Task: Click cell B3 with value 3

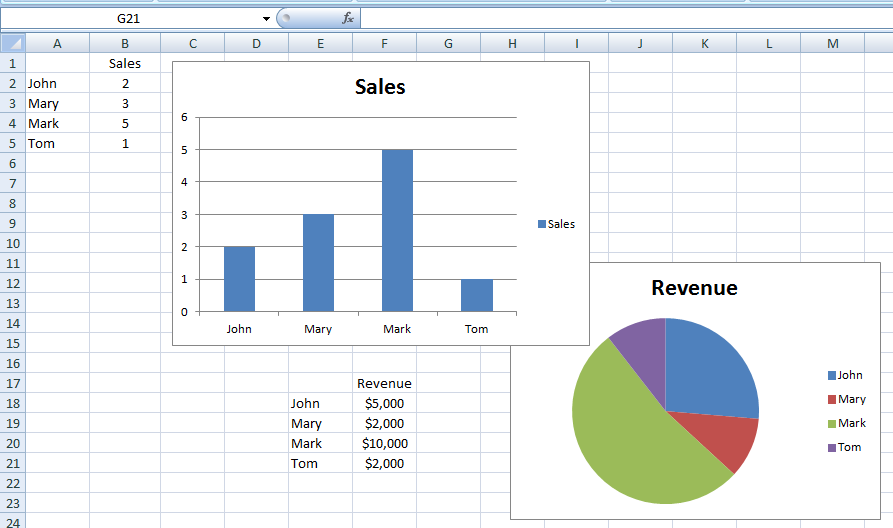Action: [125, 103]
